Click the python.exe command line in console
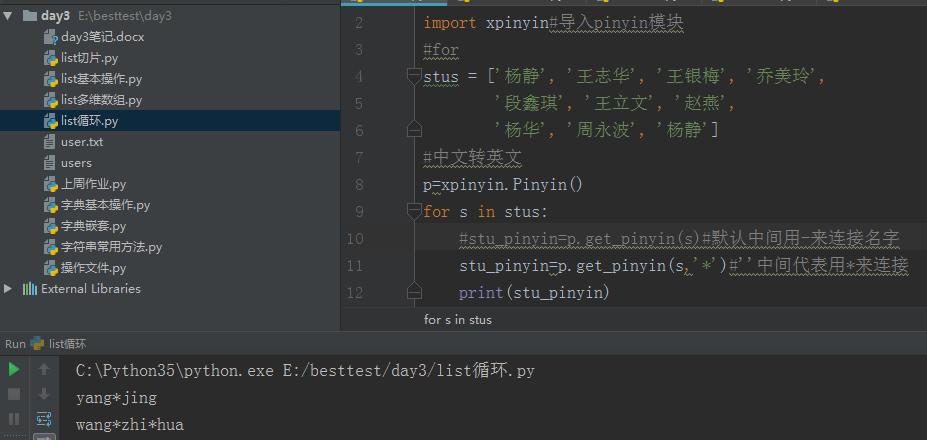This screenshot has width=927, height=440. (x=305, y=371)
